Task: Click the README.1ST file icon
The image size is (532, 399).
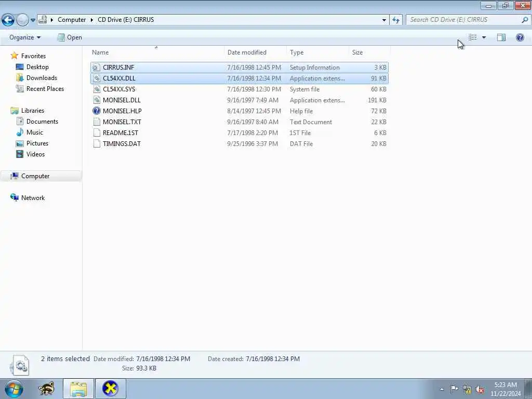Action: [x=97, y=132]
